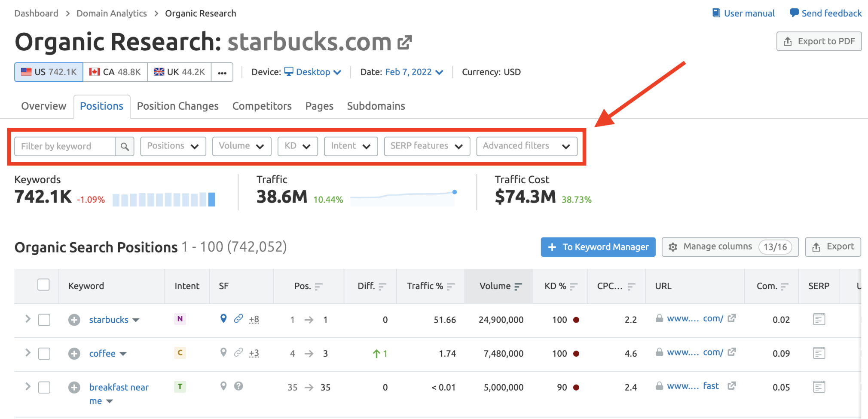
Task: Open the Volume filter dropdown
Action: 242,146
